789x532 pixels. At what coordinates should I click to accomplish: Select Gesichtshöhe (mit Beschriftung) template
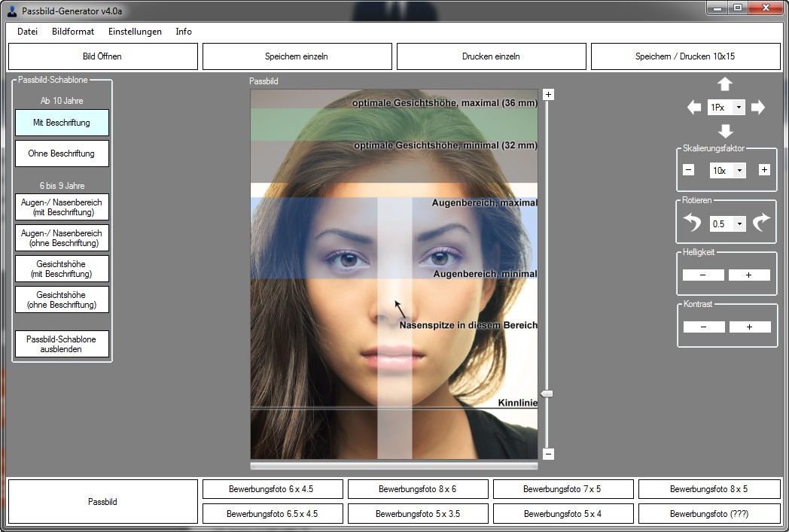[61, 269]
